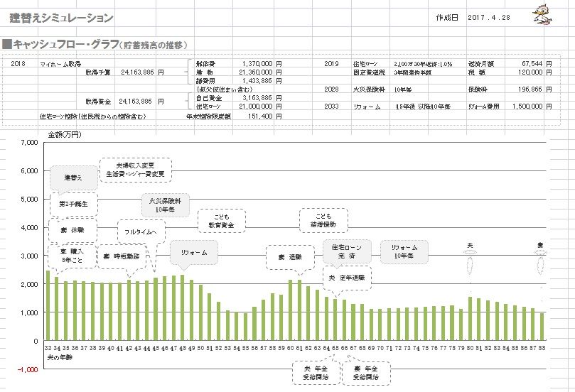Image resolution: width=575 pixels, height=392 pixels.
Task: Select the '妻 年金 受給開始' callout
Action: click(x=365, y=373)
